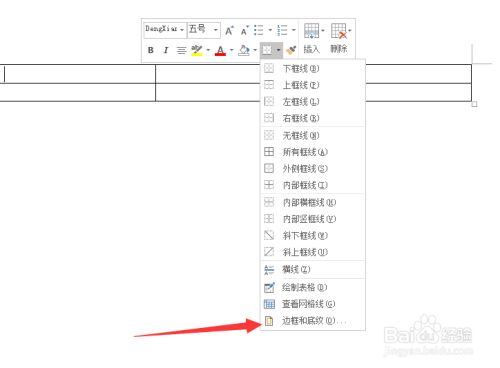The height and width of the screenshot is (368, 500).
Task: Click the Bold button in mini toolbar
Action: (151, 50)
